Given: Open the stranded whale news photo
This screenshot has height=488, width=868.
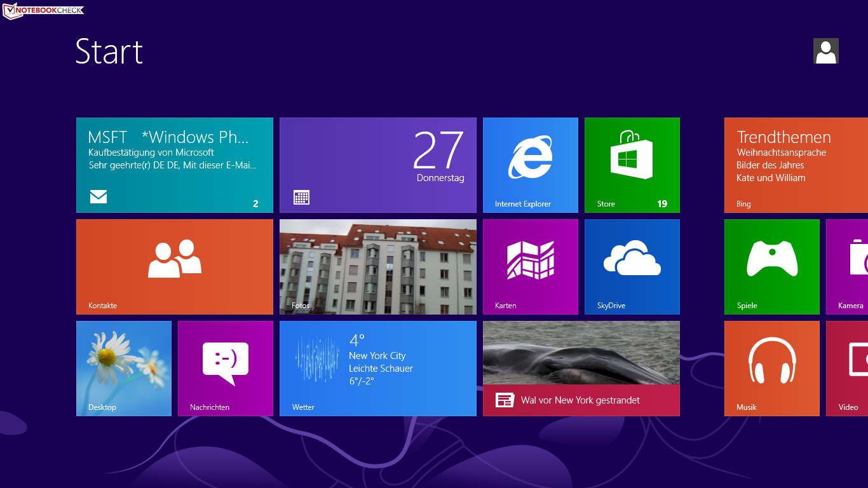Looking at the screenshot, I should click(x=581, y=353).
